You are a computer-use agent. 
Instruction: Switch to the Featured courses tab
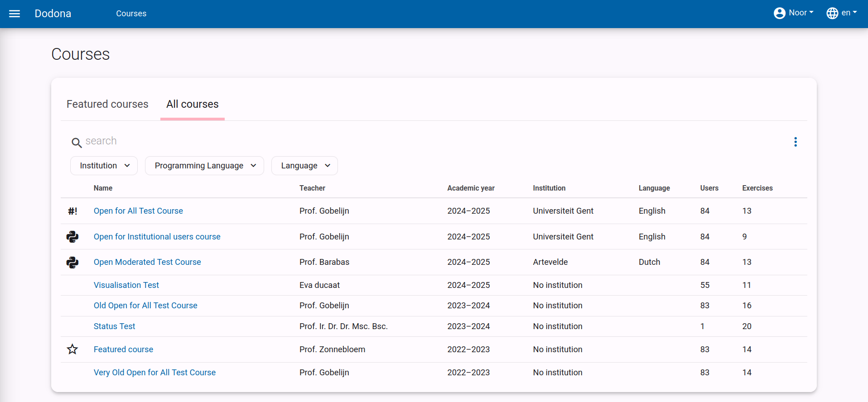(x=107, y=104)
